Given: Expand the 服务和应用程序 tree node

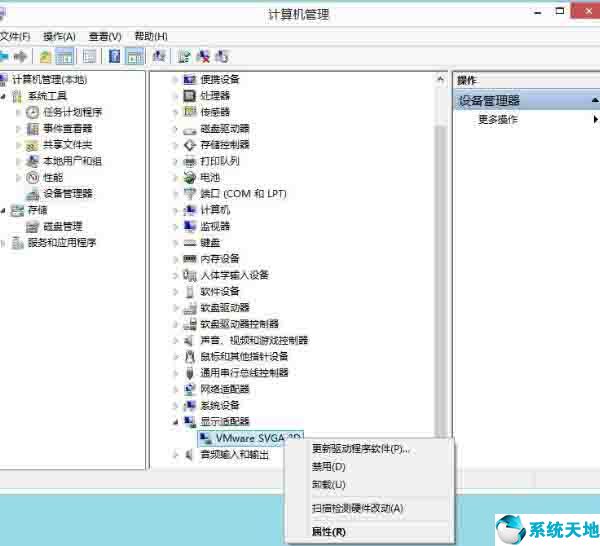Looking at the screenshot, I should click(3, 243).
